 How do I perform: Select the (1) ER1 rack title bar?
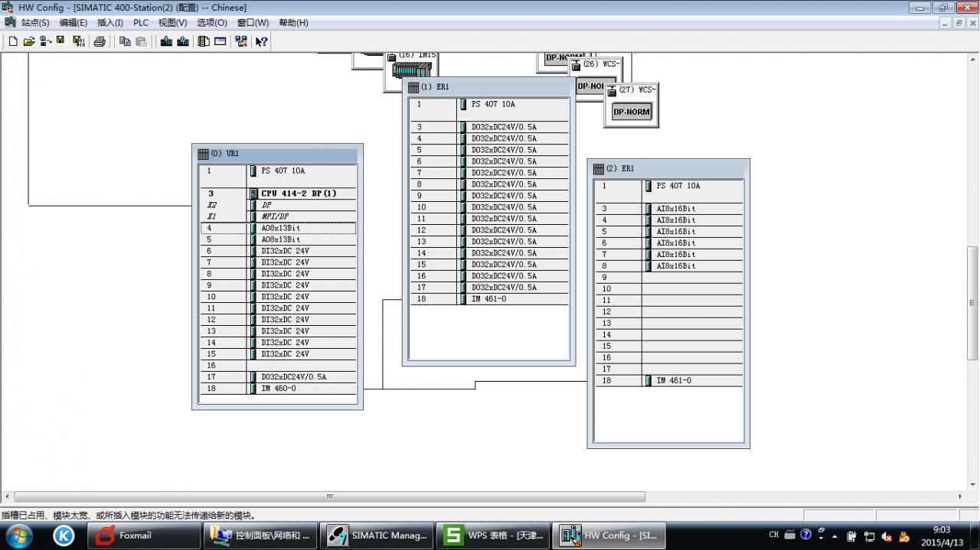[x=488, y=87]
